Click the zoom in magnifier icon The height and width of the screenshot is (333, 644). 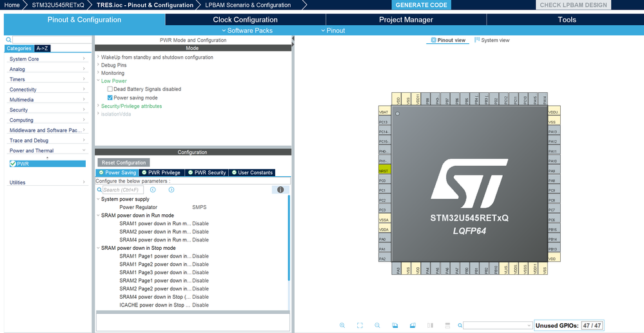342,325
